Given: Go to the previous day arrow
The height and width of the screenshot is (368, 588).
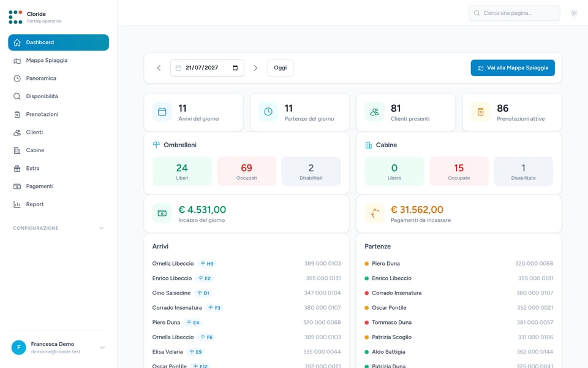Looking at the screenshot, I should point(159,68).
